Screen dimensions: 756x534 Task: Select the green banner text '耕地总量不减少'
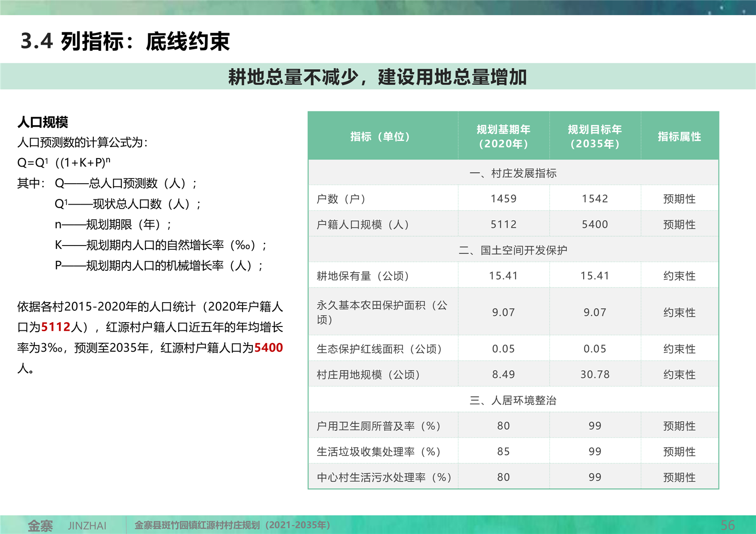[293, 77]
